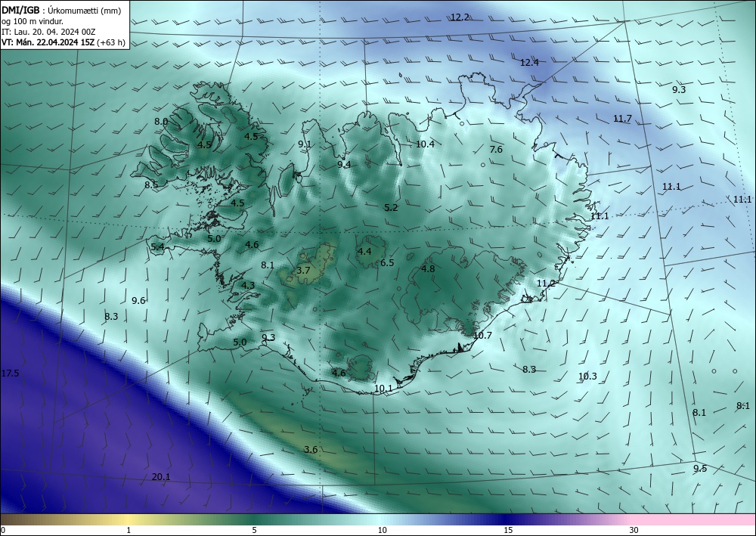Click the 5 label on the color scale
756x536 pixels.
(x=254, y=530)
